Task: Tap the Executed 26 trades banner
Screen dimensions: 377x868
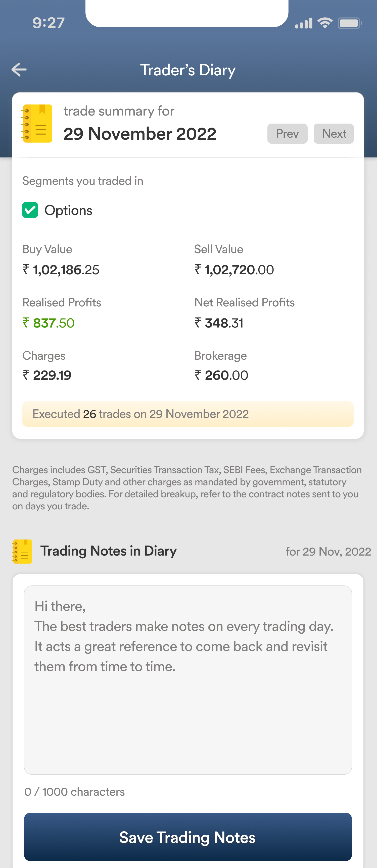Action: pos(188,414)
